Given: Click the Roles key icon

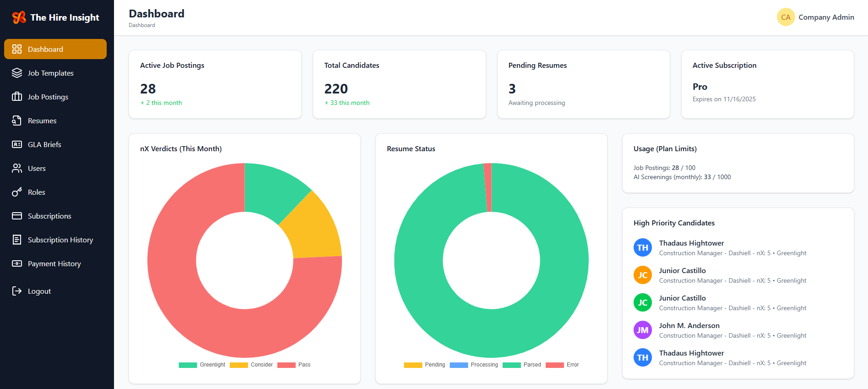Looking at the screenshot, I should coord(17,192).
